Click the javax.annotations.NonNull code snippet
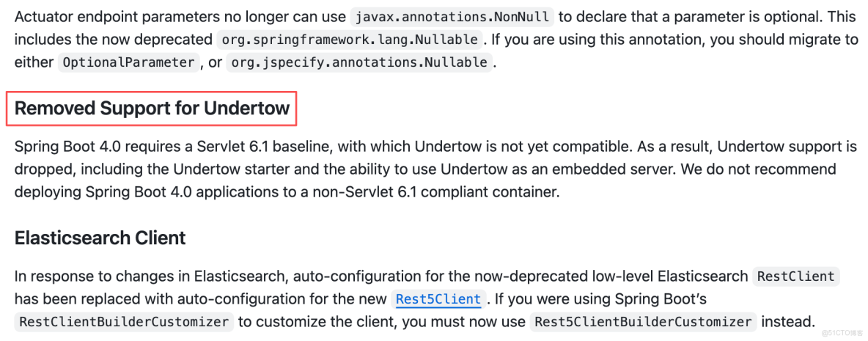 (x=452, y=16)
